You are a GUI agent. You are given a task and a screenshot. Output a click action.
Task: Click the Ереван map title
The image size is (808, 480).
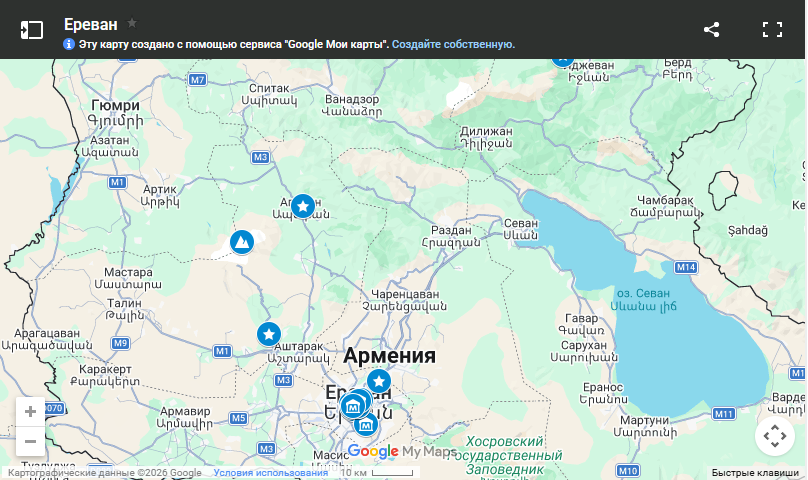(91, 24)
